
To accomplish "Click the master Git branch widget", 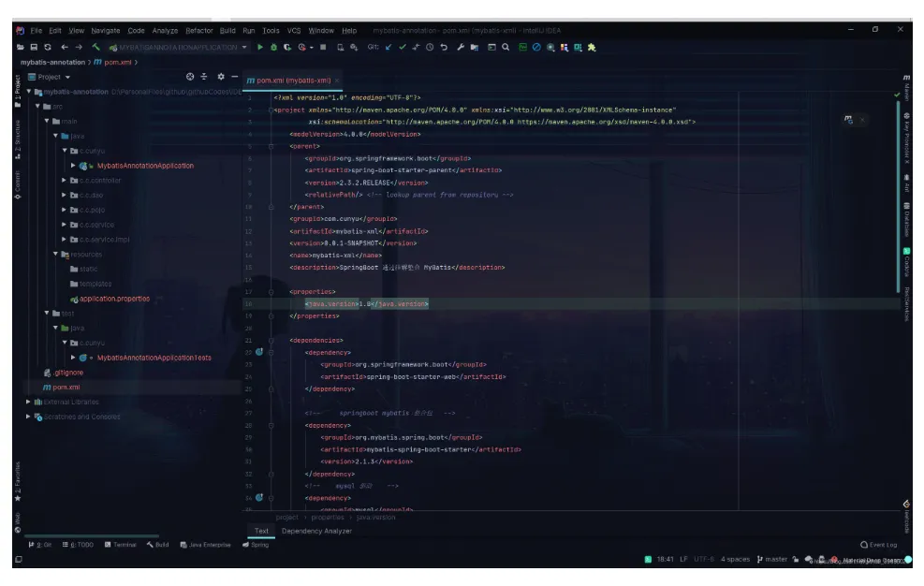I will [x=772, y=560].
